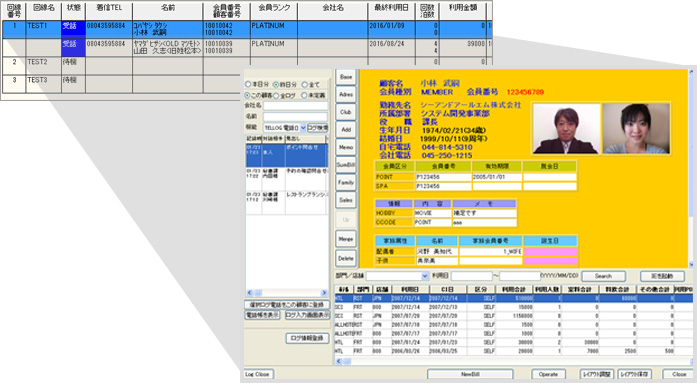Select the TEST1 line row in call list

click(x=246, y=29)
